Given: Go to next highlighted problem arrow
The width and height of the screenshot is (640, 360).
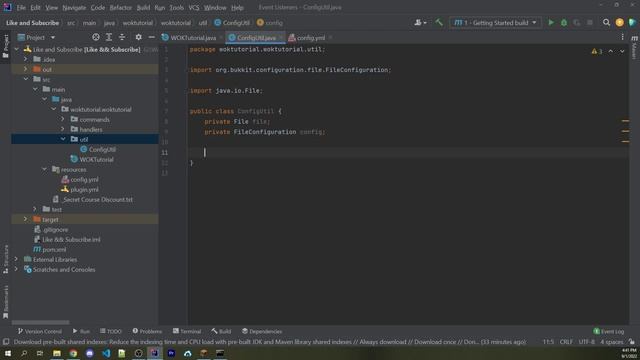Looking at the screenshot, I should (622, 51).
